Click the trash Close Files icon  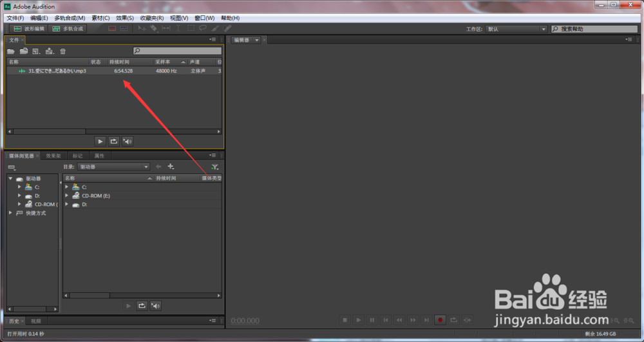tap(63, 52)
